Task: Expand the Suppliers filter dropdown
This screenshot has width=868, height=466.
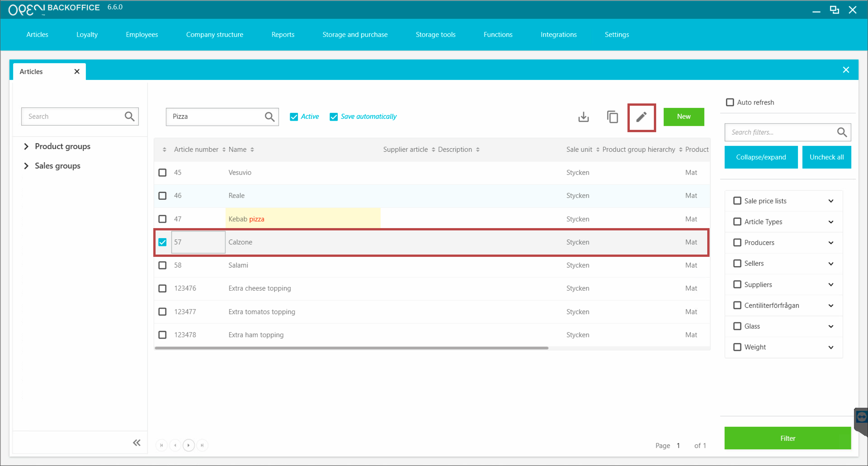Action: coord(831,285)
